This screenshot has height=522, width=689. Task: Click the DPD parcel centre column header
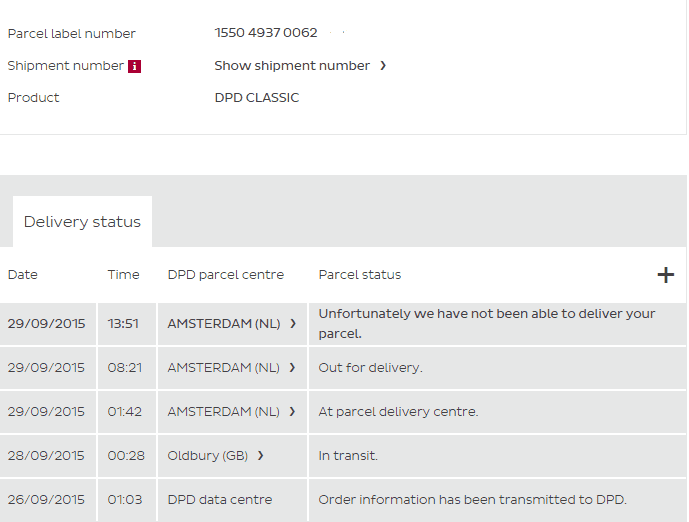point(226,275)
